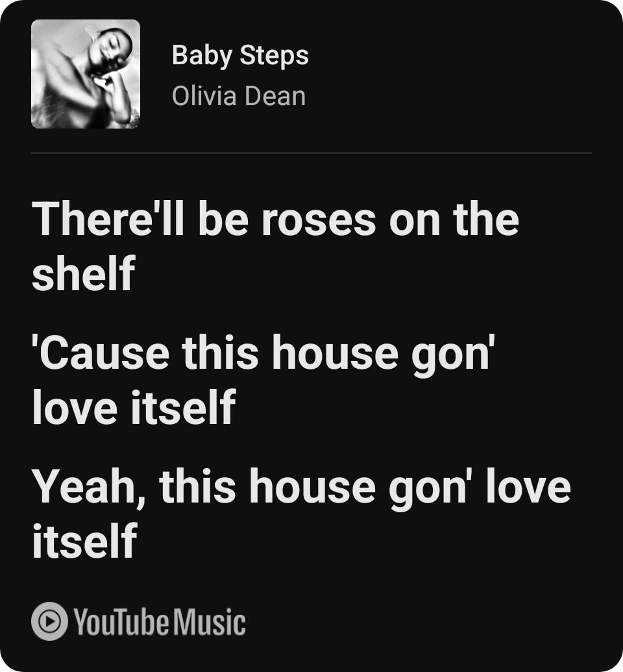Select the song title Baby Steps
The width and height of the screenshot is (623, 672).
point(240,56)
